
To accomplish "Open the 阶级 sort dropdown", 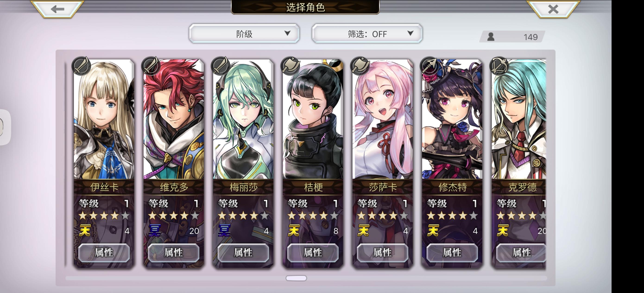I will click(x=244, y=34).
